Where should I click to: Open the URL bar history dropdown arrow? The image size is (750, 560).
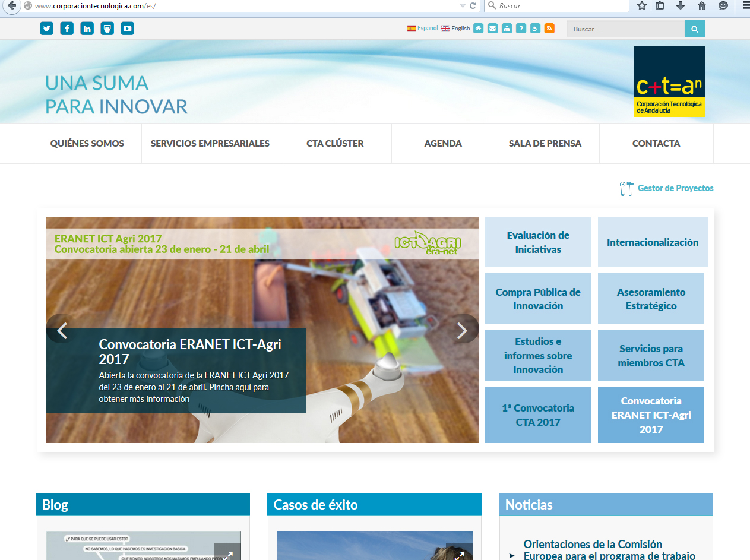coord(463,6)
